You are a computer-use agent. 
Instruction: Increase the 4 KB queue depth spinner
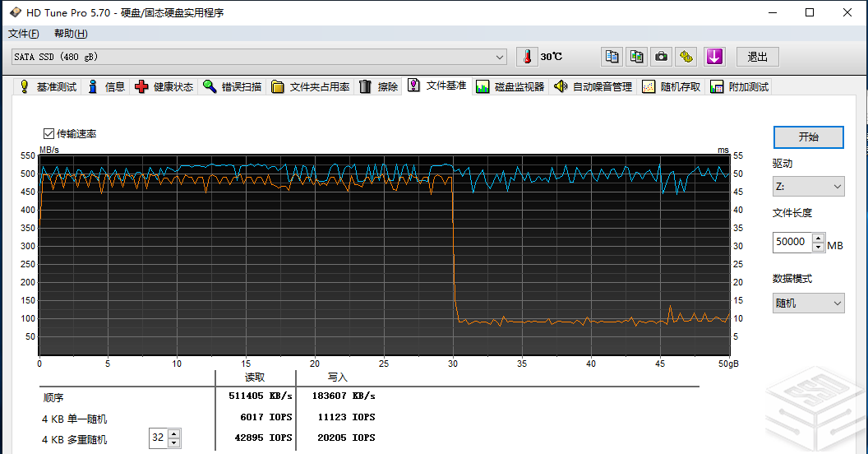click(x=173, y=433)
